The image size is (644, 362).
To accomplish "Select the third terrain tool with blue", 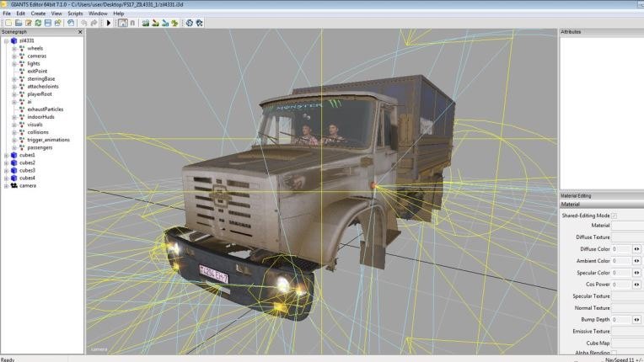I will coord(165,23).
